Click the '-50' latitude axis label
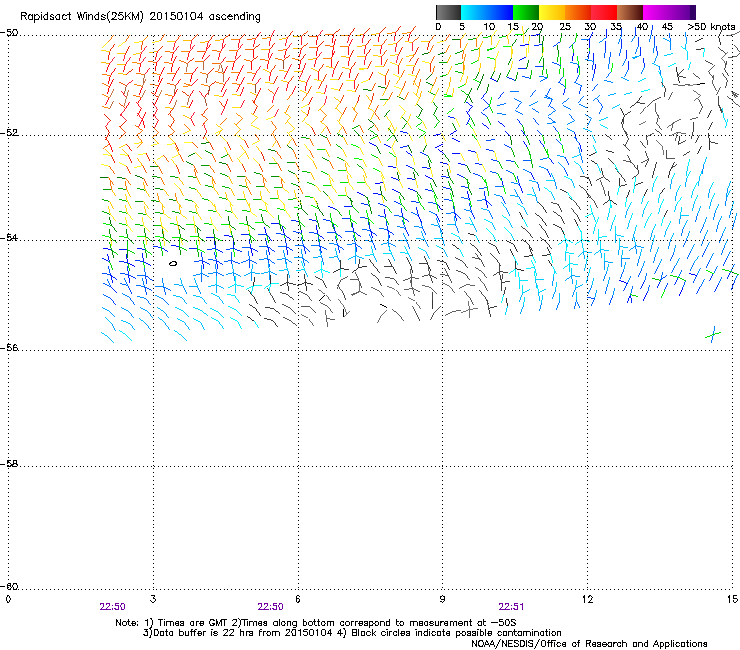 tap(9, 33)
